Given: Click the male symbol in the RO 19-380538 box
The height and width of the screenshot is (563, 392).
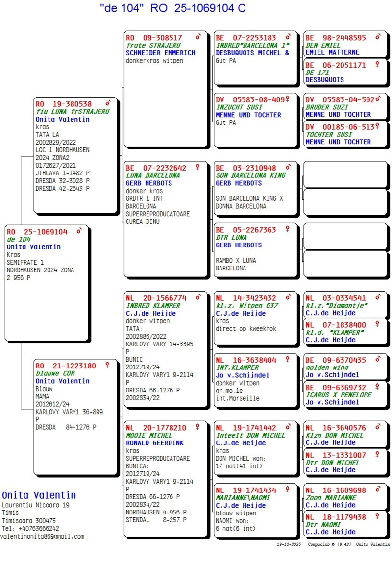Looking at the screenshot, I should tap(108, 103).
